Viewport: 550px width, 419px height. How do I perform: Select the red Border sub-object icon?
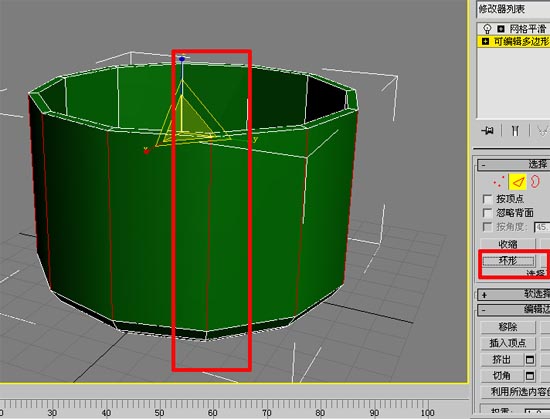tap(534, 181)
